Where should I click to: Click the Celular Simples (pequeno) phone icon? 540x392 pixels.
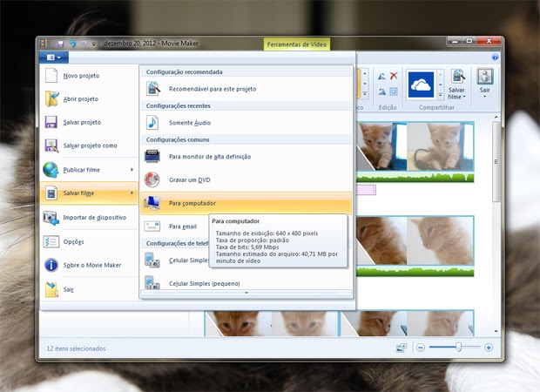152,282
